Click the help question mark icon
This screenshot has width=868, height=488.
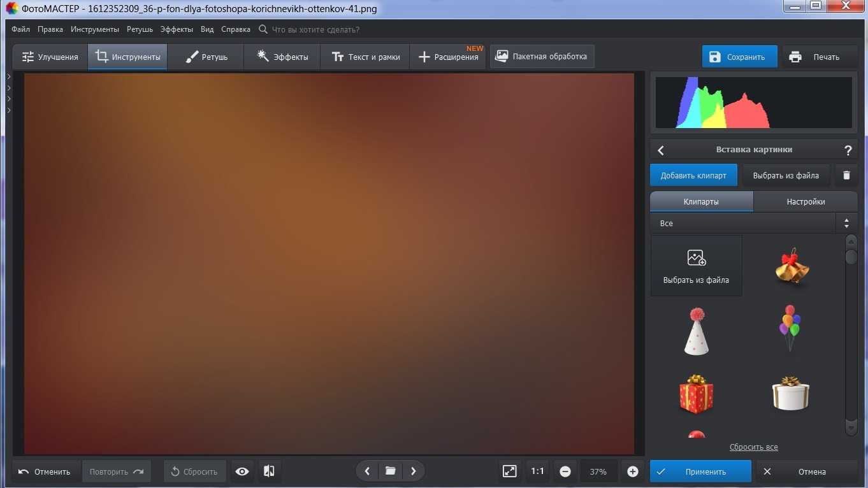[848, 150]
